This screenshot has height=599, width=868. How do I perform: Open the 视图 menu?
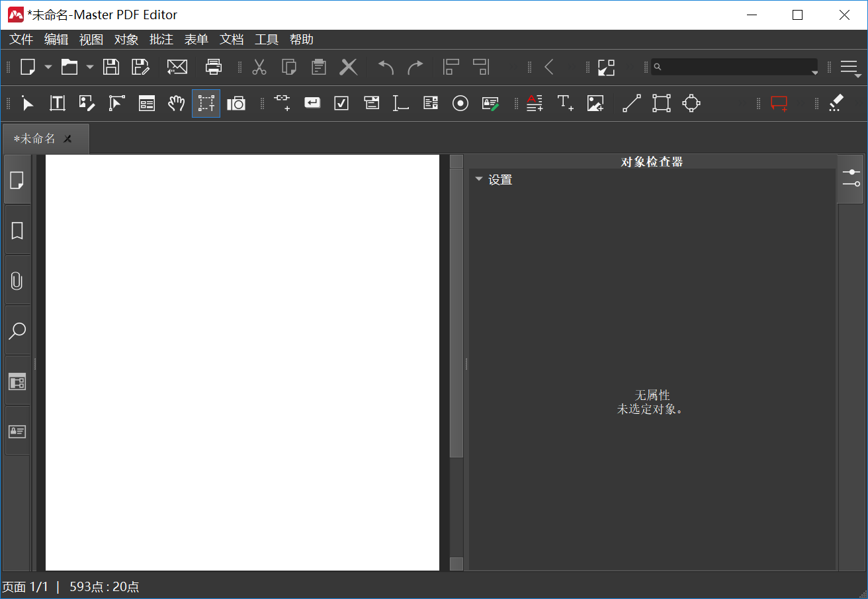point(91,40)
